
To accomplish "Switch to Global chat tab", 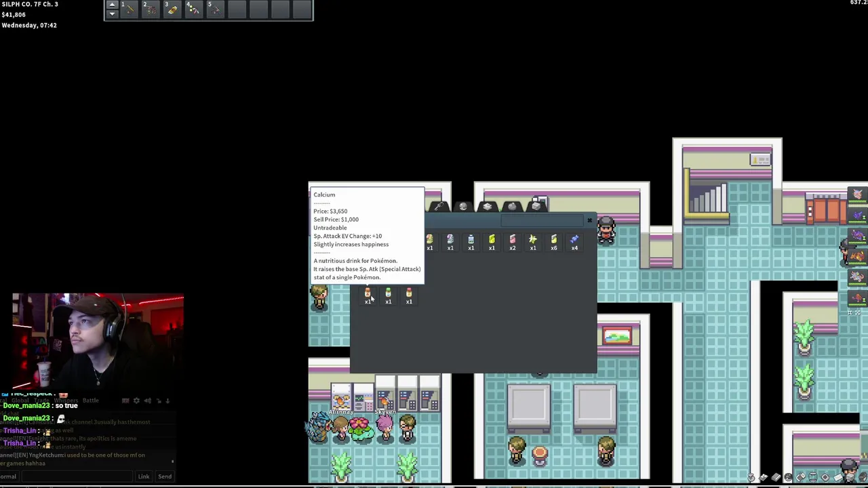I will tap(21, 401).
